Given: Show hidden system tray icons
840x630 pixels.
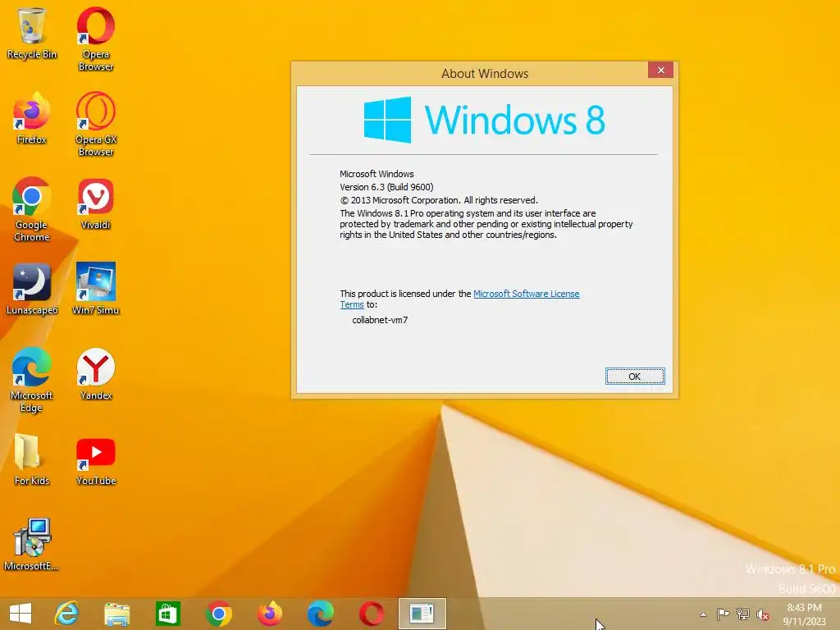Looking at the screenshot, I should [x=703, y=614].
